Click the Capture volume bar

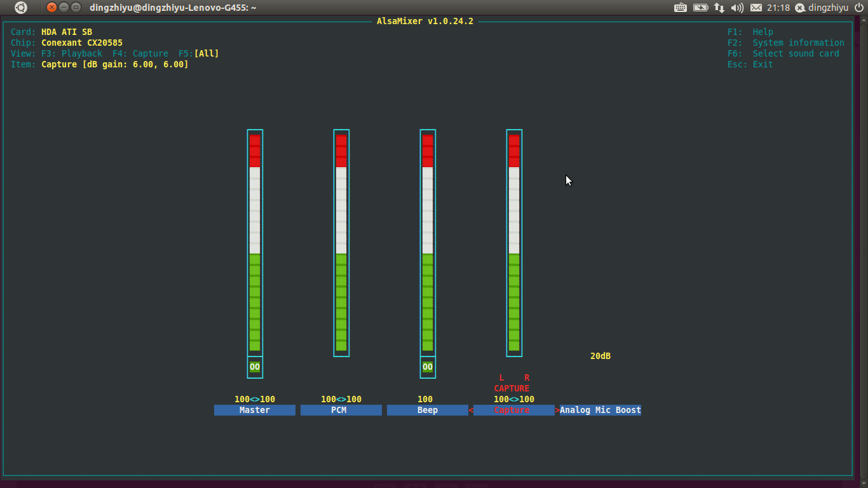click(514, 243)
